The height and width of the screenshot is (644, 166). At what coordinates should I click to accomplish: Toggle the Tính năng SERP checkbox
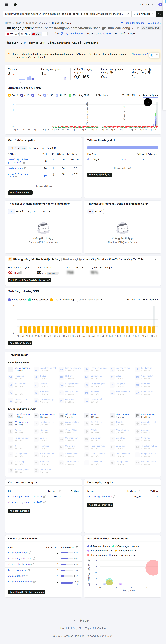point(70,95)
